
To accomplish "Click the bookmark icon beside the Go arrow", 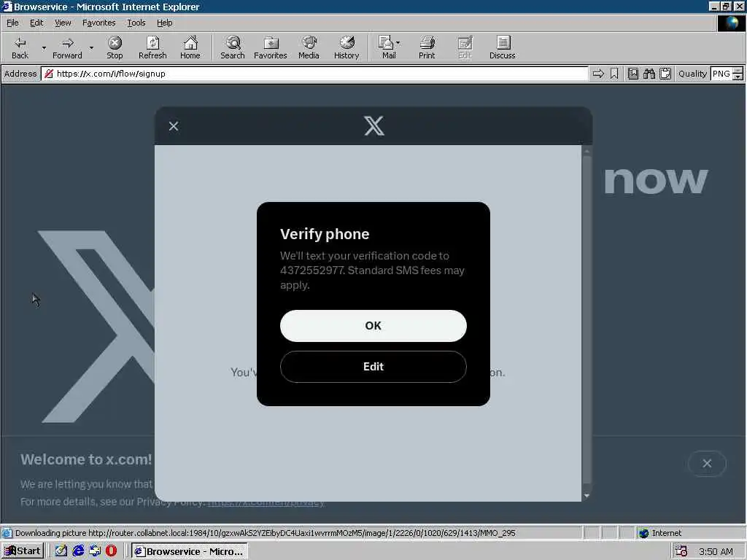I will coord(614,74).
